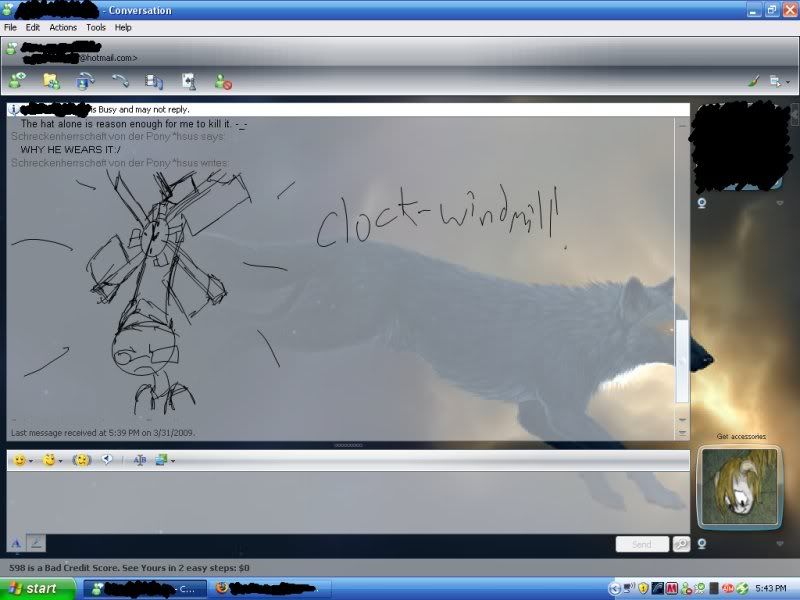Start a video call with webcam icon
This screenshot has height=600, width=800.
tap(85, 81)
